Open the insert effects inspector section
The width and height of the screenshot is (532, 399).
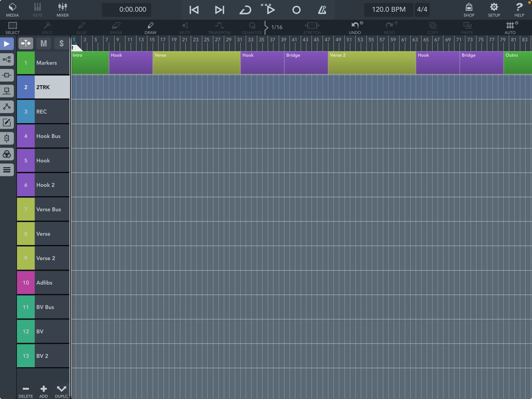7,75
